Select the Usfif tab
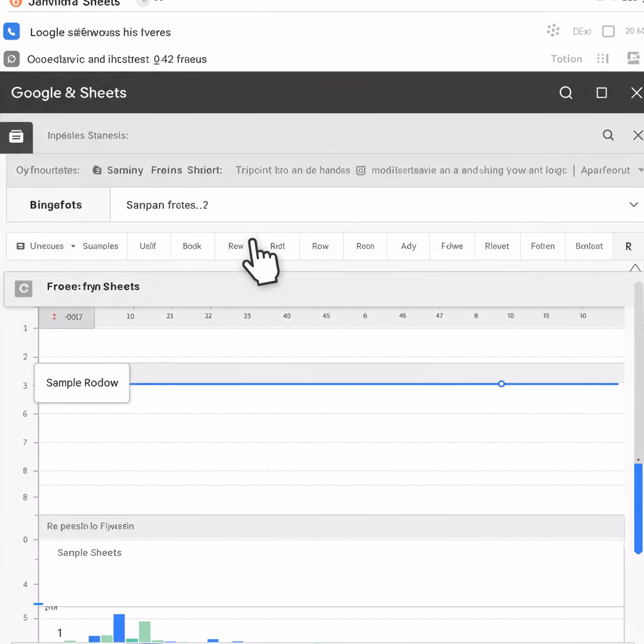644x644 pixels. [147, 246]
